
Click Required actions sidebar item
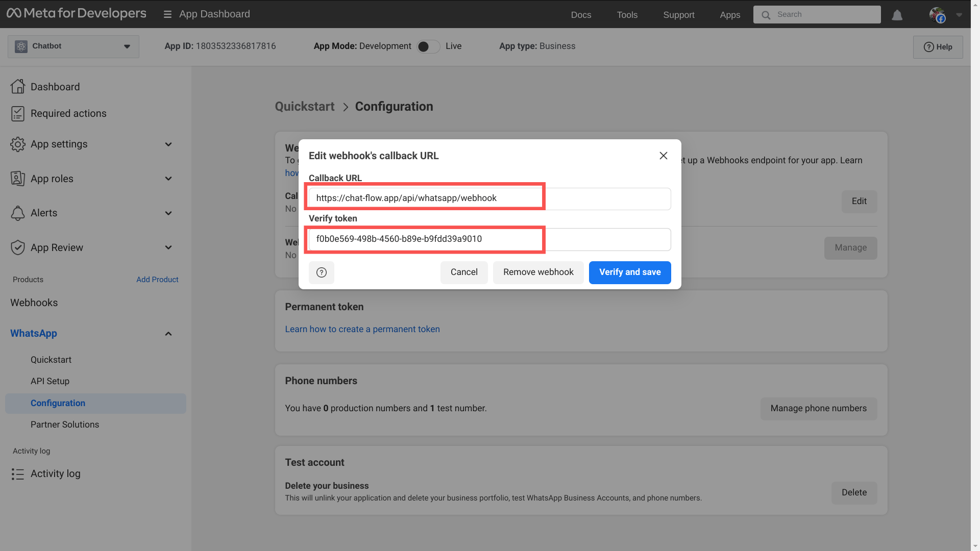[x=68, y=113]
